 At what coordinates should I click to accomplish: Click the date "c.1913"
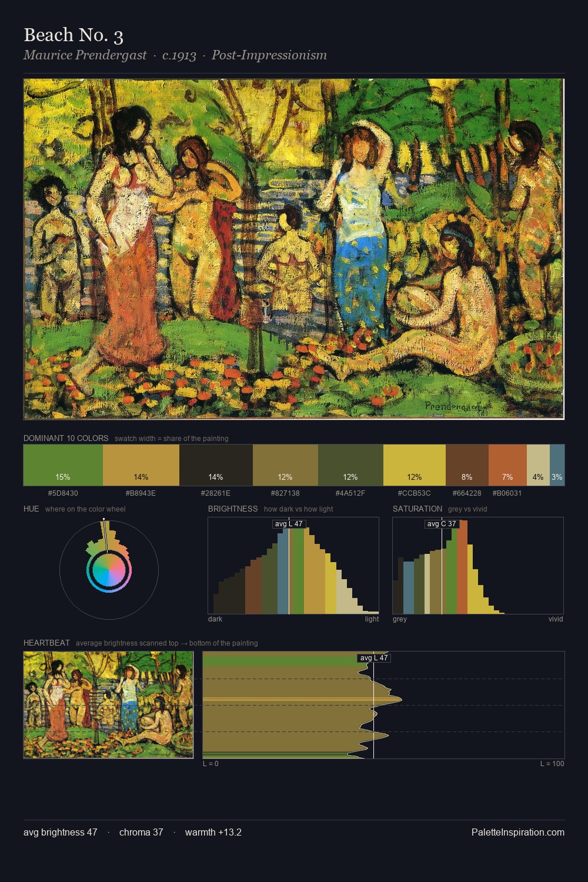(179, 55)
